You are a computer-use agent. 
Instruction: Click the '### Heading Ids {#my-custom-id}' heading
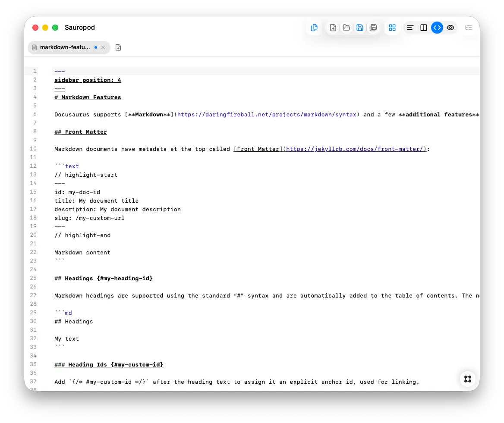[109, 364]
